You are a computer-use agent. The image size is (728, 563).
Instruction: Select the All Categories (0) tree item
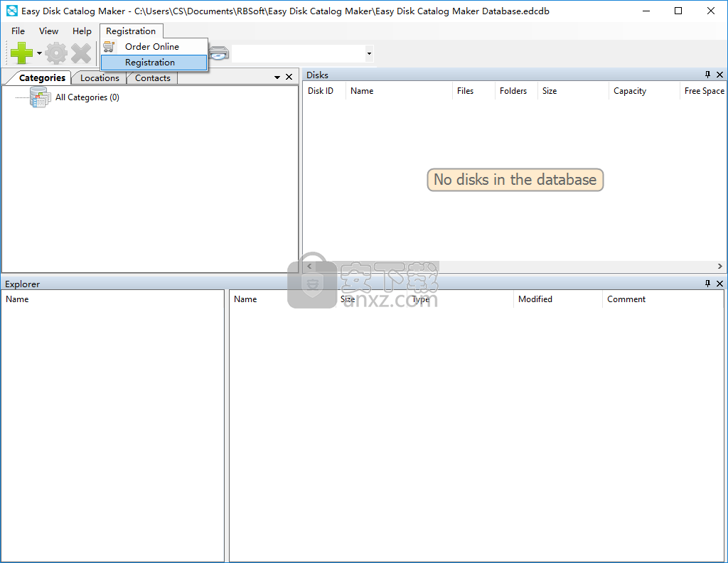point(87,97)
